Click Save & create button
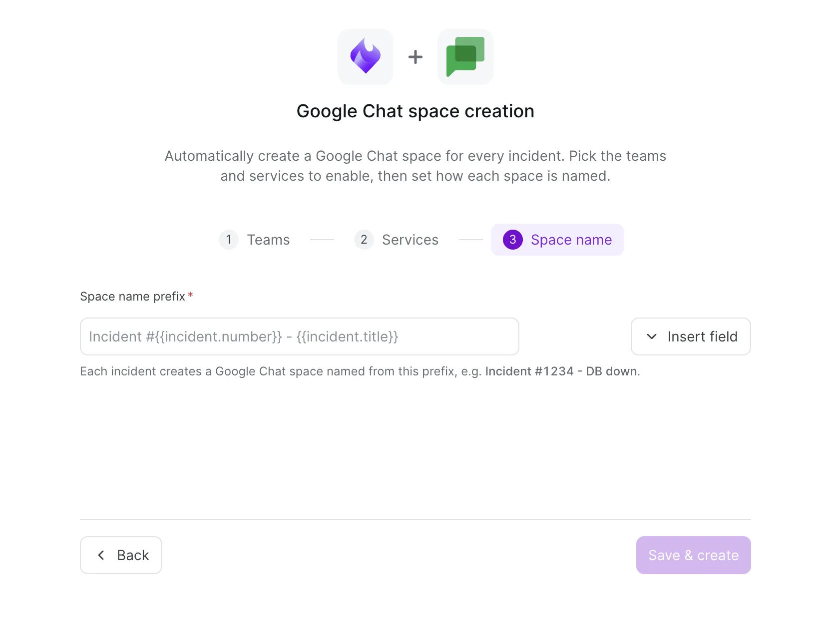The width and height of the screenshot is (840, 636). (x=694, y=555)
